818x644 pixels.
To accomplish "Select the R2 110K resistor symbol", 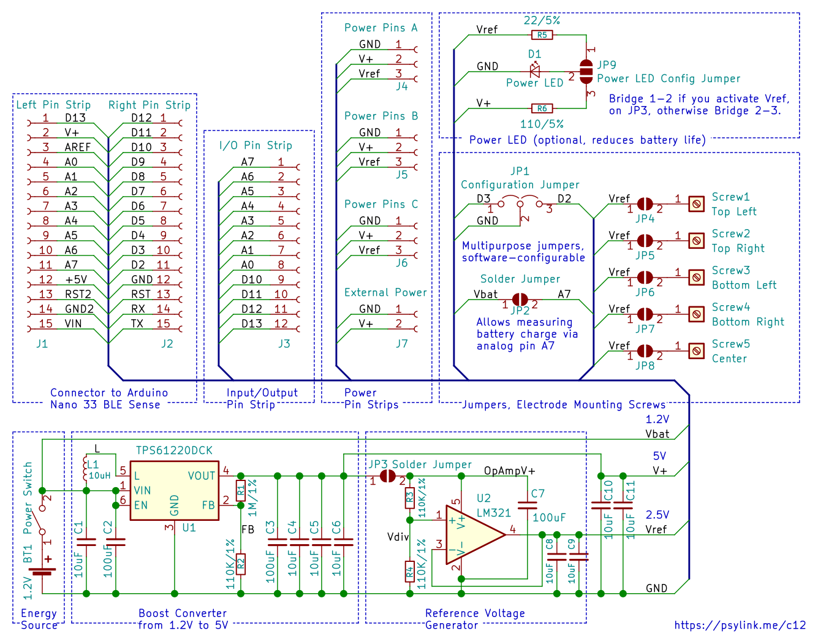I will [x=241, y=564].
